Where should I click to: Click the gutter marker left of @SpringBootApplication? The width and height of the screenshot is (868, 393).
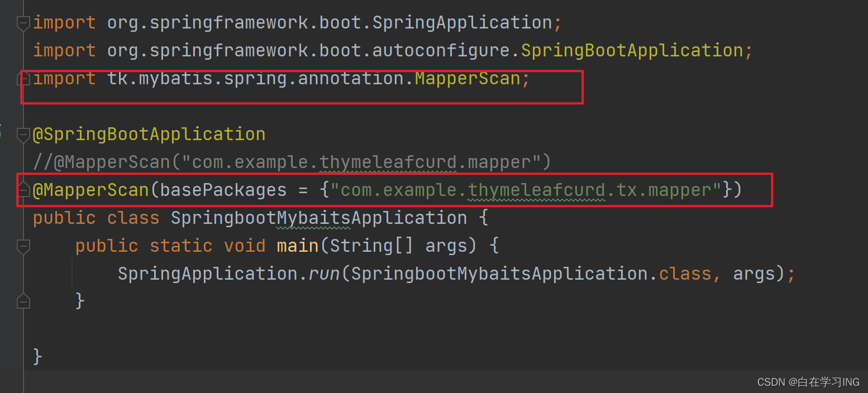23,134
